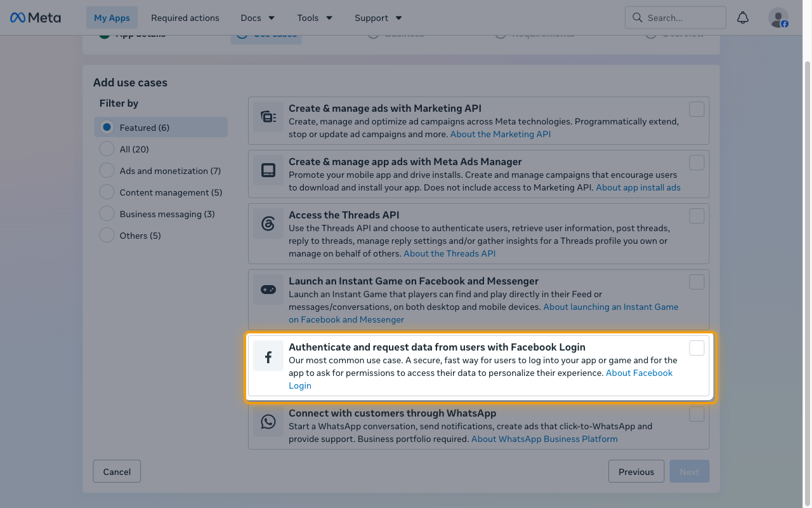Check the Meta Ads Manager use case box
The width and height of the screenshot is (812, 508).
[697, 163]
